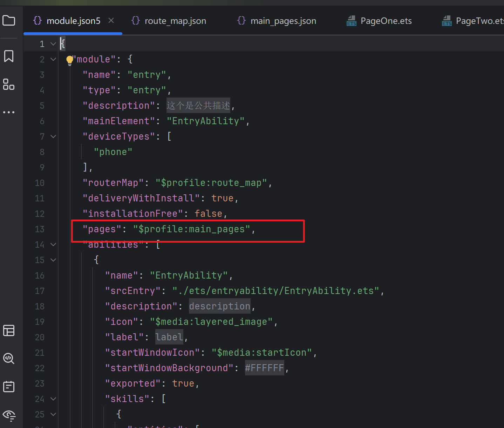Fold the "deviceTypes" array on line 7
Viewport: 504px width, 428px height.
coord(53,136)
